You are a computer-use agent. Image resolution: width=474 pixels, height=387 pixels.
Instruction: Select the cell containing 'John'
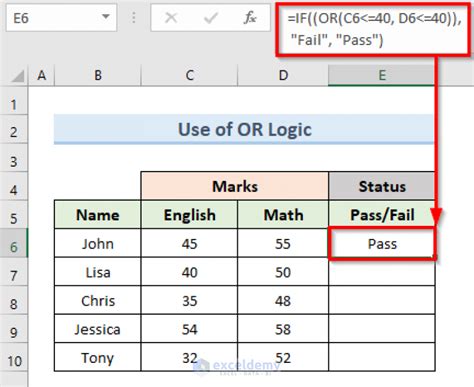(98, 243)
